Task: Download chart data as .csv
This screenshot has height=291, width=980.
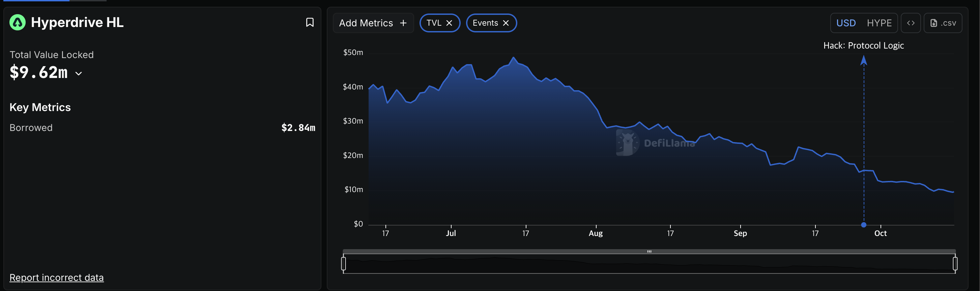Action: 943,23
